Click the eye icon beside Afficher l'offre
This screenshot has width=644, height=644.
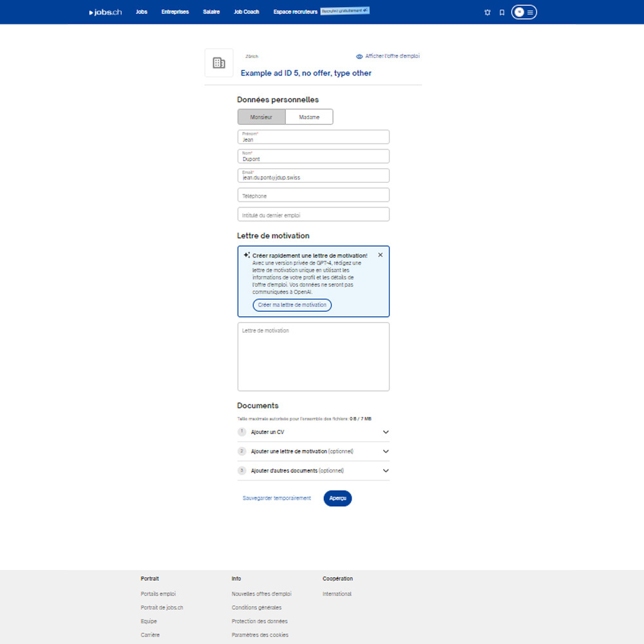coord(359,57)
